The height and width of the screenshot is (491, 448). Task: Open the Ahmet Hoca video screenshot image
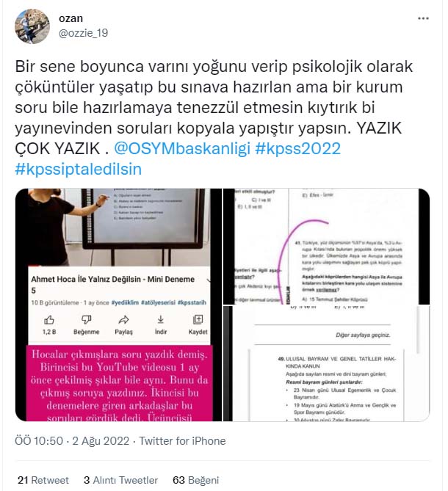click(x=118, y=305)
